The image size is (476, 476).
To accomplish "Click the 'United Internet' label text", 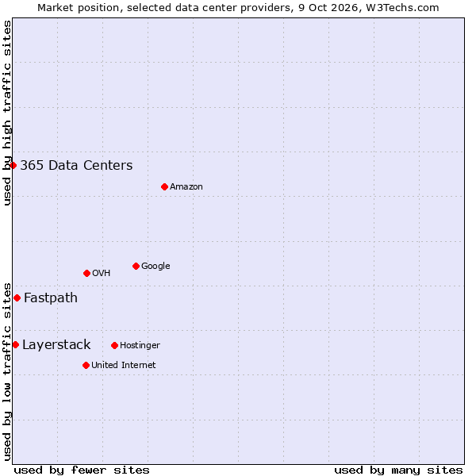I will click(x=124, y=365).
